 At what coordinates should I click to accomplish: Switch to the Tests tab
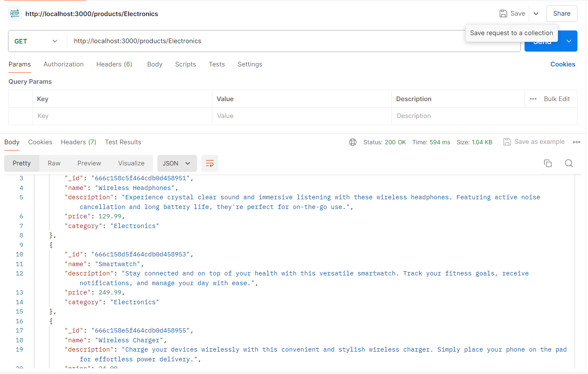[217, 64]
